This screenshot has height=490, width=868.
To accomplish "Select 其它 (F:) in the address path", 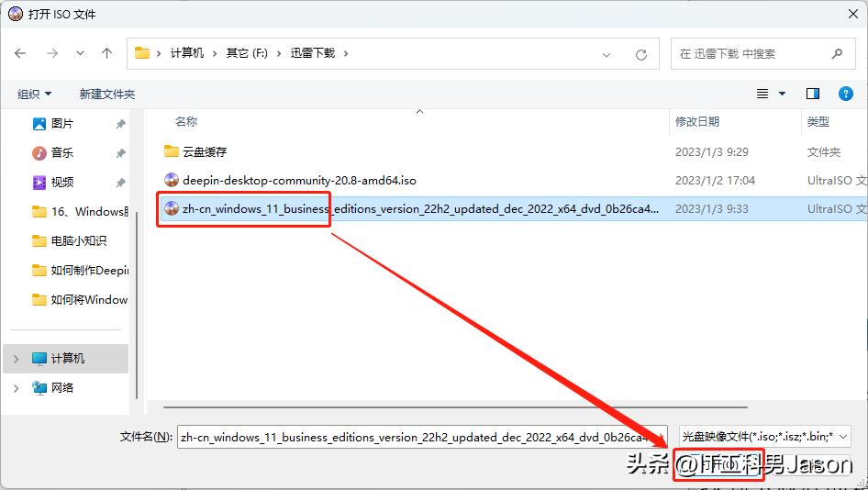I will pos(247,53).
